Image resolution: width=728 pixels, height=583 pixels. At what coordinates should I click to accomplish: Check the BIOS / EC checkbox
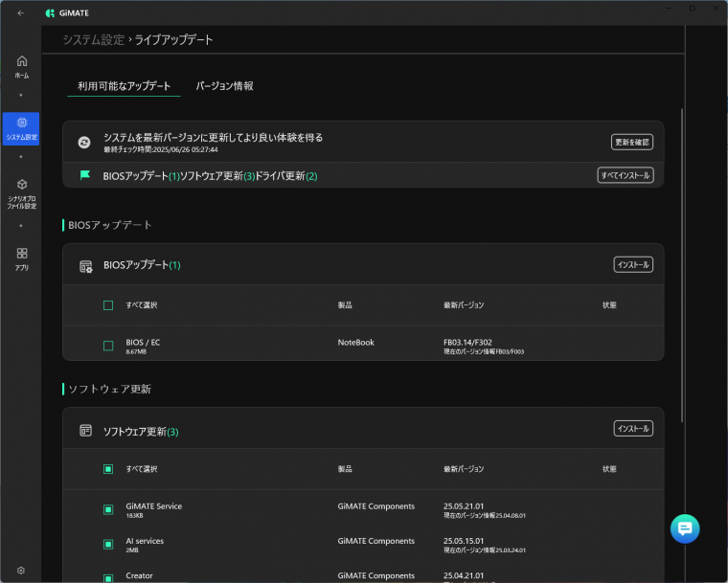[108, 346]
